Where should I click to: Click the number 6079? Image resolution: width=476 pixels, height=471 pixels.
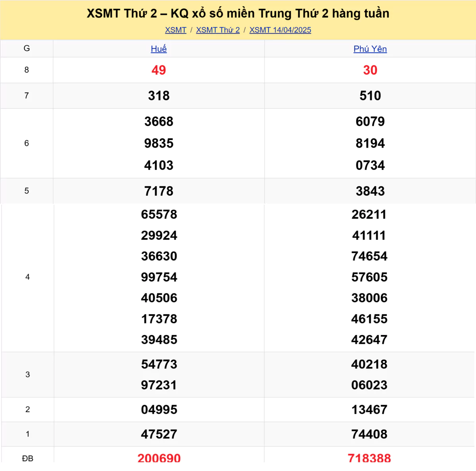coord(370,121)
